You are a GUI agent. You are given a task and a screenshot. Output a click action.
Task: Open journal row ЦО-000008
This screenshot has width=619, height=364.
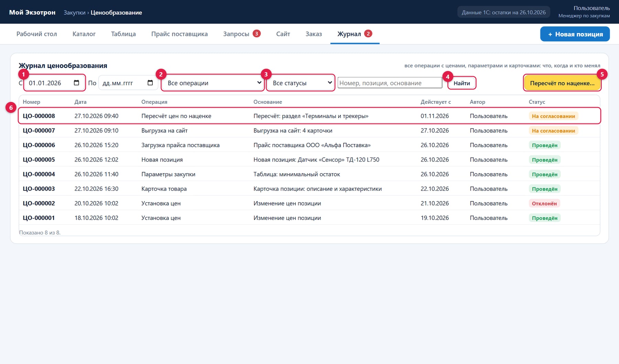point(309,116)
